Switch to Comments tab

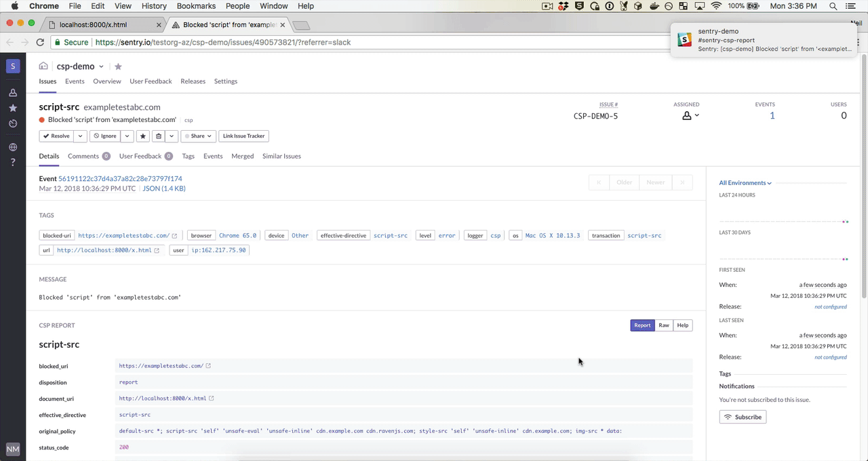[x=89, y=156]
